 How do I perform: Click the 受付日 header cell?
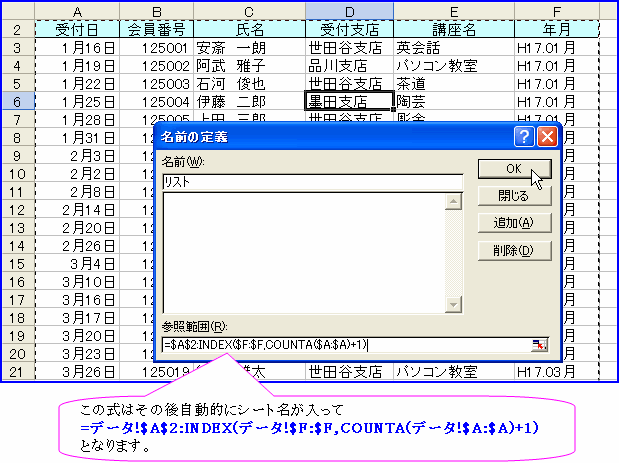77,30
